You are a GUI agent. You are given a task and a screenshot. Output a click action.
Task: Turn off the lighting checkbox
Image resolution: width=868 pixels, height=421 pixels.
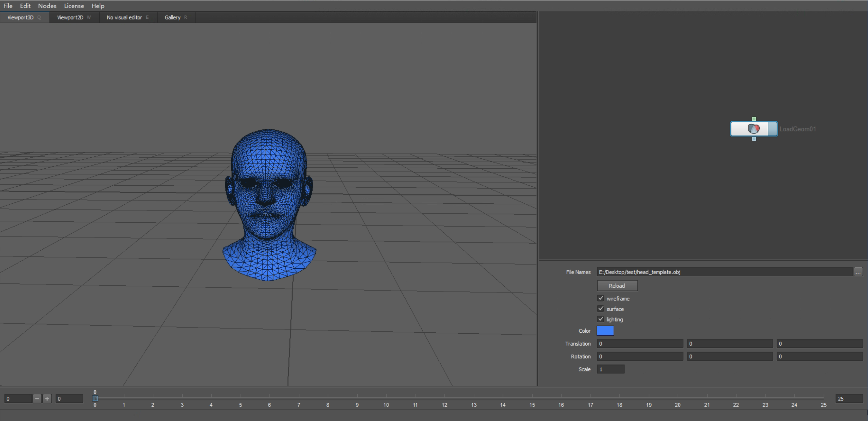[600, 319]
